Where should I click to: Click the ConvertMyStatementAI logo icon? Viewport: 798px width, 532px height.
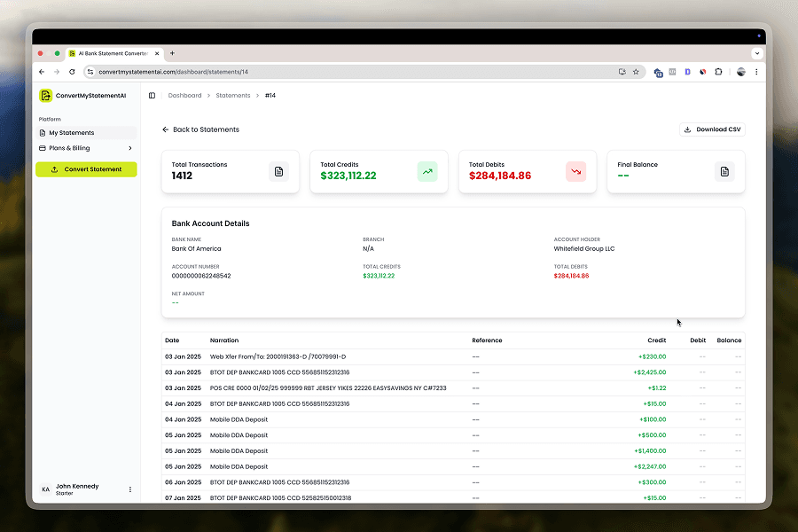[45, 93]
